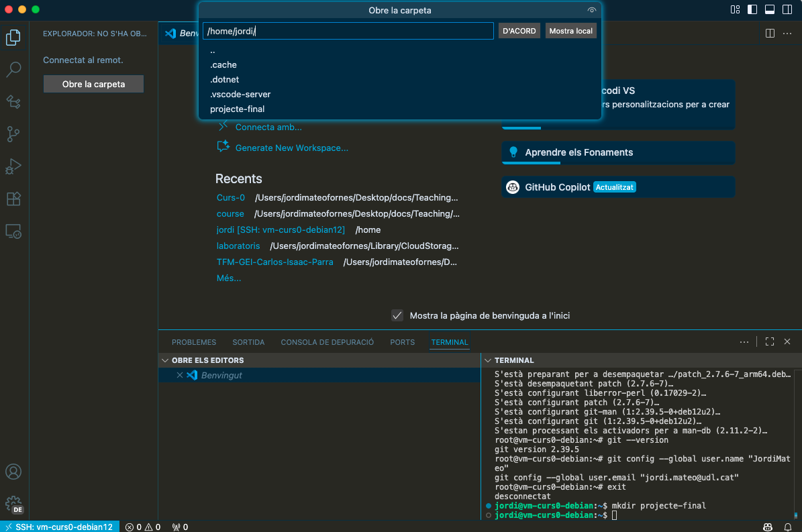
Task: Switch to CONSOLA DE DEPURACIÓ tab
Action: 328,342
